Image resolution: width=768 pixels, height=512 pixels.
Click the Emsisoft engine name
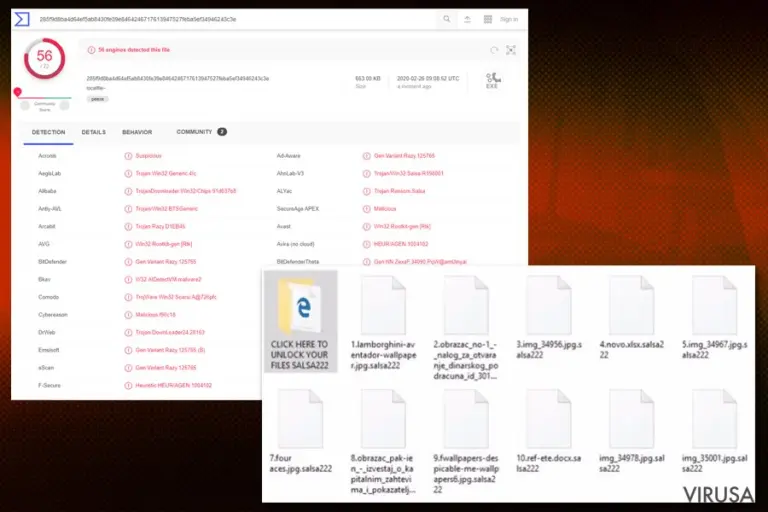tap(48, 350)
